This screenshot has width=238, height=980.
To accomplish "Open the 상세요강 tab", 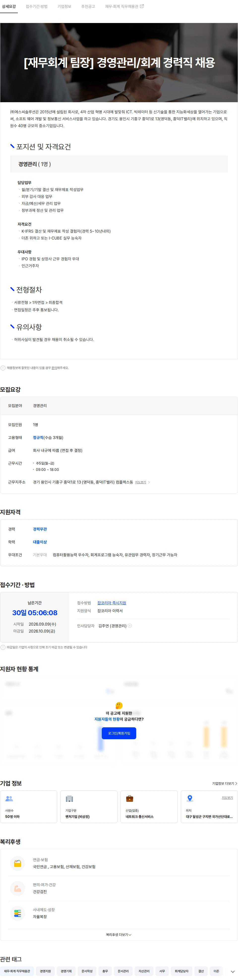I will point(9,6).
